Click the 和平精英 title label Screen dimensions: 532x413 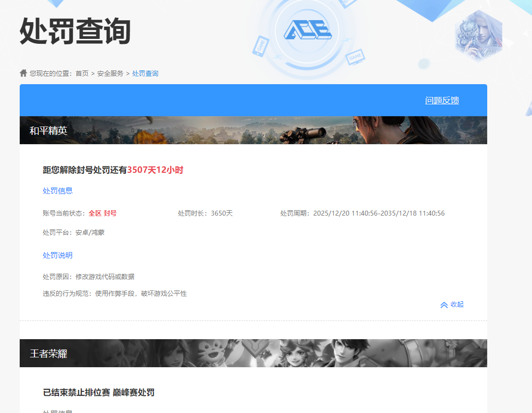click(49, 130)
